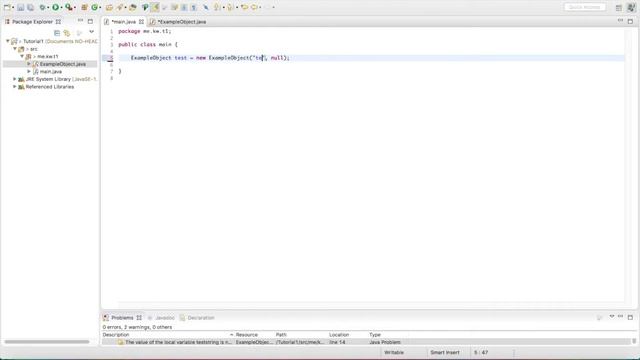
Task: Click the Debug bug toolbar icon
Action: (x=42, y=7)
